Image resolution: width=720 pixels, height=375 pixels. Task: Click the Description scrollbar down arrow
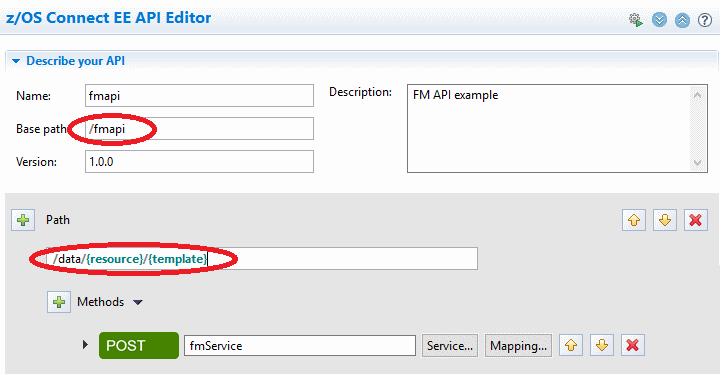pos(698,162)
